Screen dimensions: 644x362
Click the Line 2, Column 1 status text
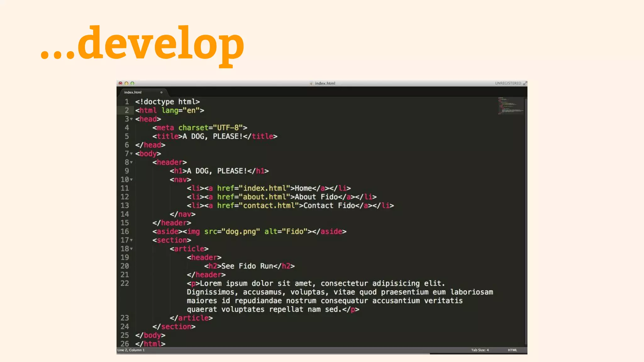click(131, 350)
